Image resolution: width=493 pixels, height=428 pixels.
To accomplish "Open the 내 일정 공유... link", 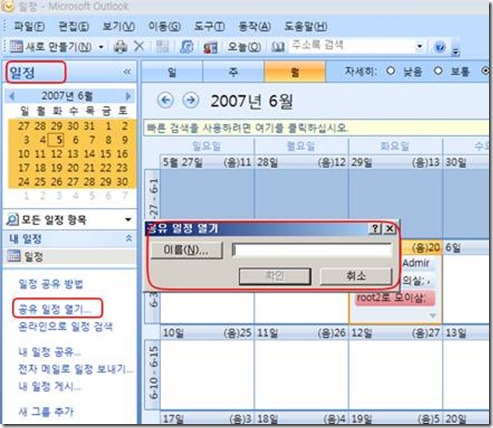I will point(49,352).
